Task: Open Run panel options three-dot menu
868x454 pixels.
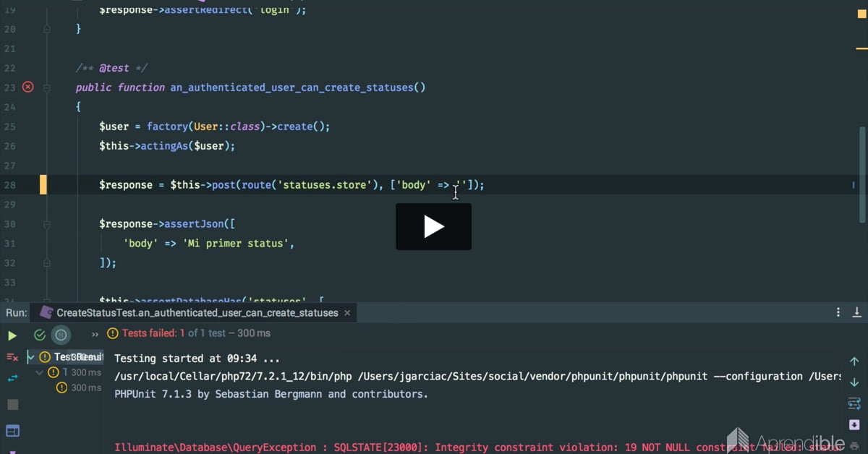Action: 838,312
